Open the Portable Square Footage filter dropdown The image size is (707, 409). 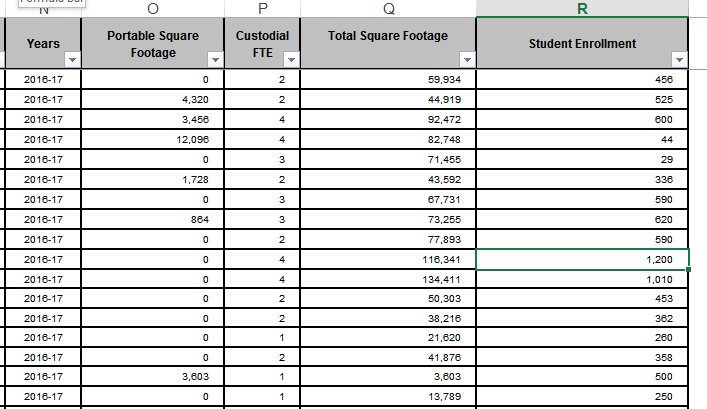click(215, 60)
